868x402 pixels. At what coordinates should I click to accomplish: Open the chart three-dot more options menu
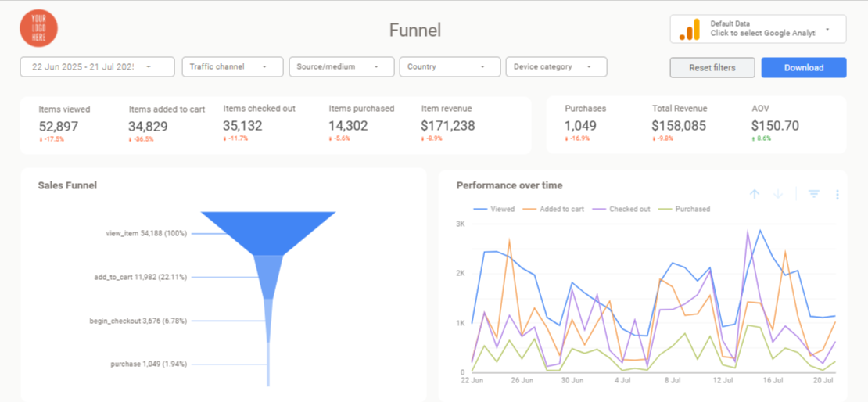tap(838, 195)
